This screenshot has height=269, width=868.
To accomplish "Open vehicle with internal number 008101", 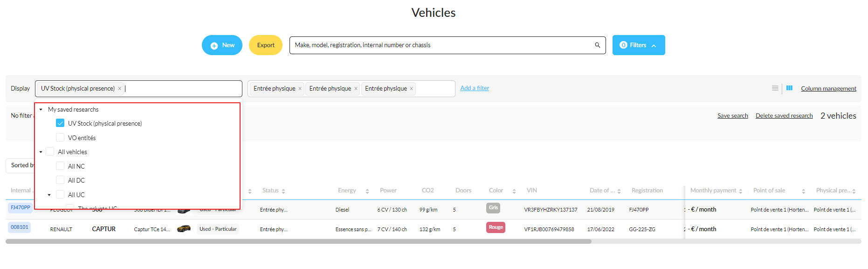I will click(20, 227).
